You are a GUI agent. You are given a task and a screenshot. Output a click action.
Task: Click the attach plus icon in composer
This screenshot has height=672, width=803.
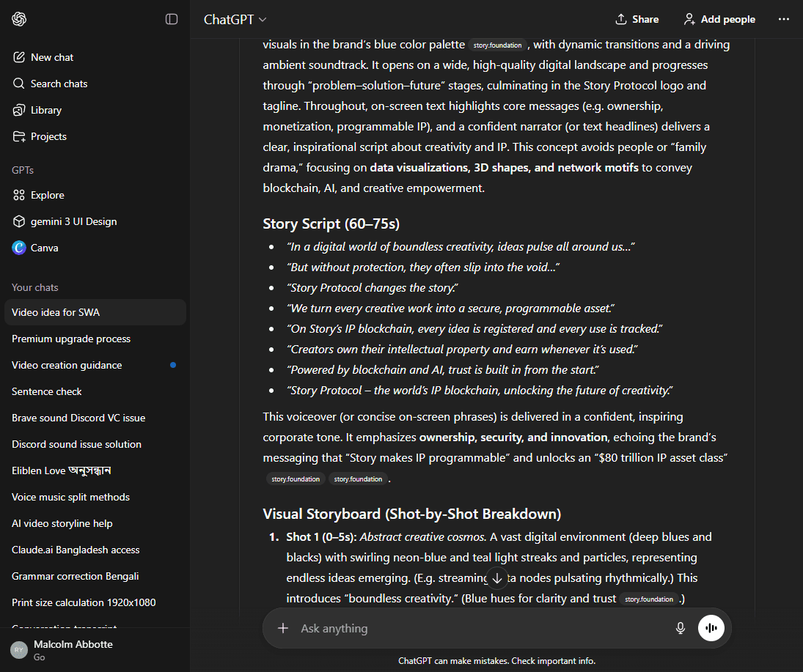283,628
